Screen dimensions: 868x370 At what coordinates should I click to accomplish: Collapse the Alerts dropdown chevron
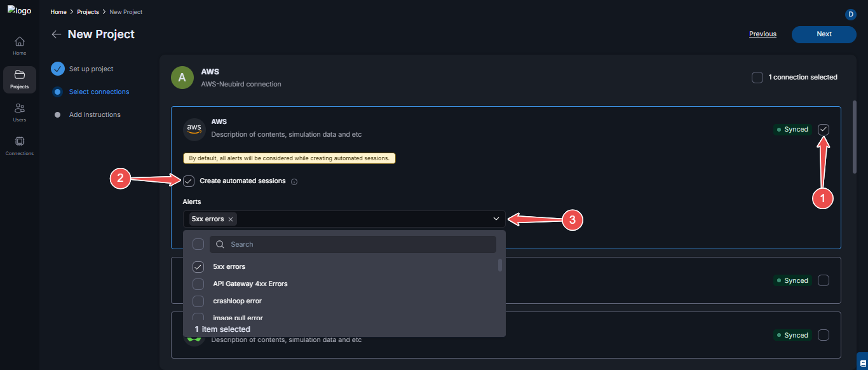(496, 218)
